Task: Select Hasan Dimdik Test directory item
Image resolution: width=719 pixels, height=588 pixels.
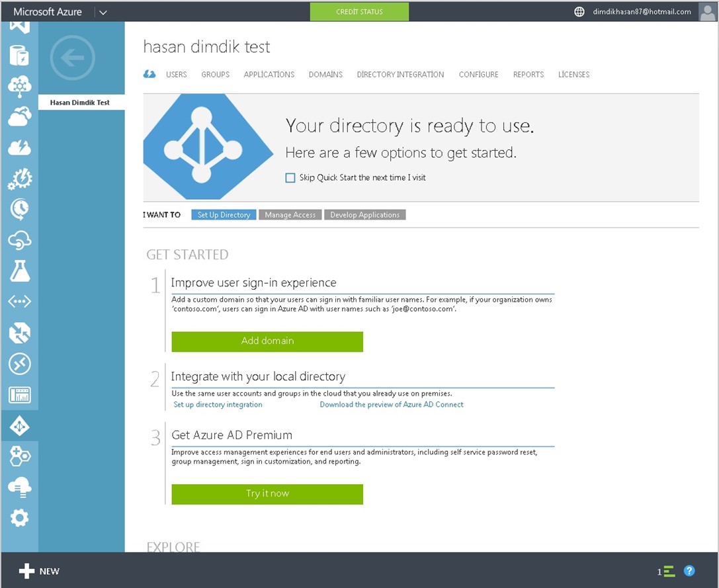Action: [81, 103]
